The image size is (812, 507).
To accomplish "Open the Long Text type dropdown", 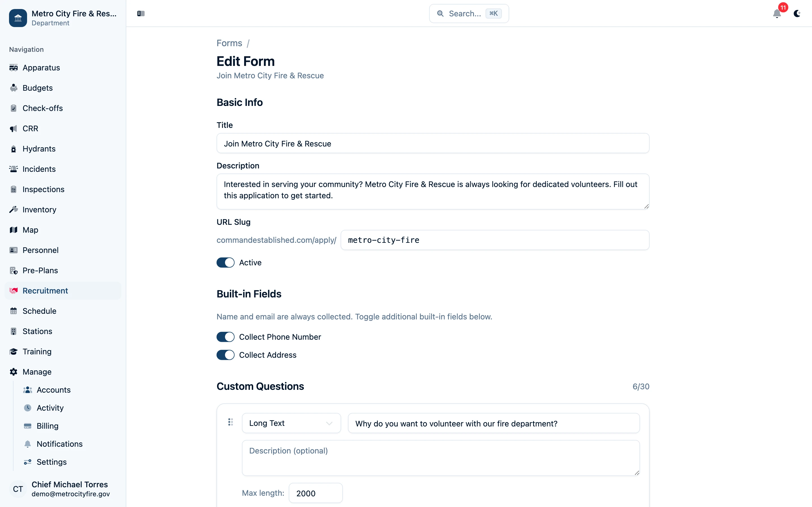I will tap(291, 423).
